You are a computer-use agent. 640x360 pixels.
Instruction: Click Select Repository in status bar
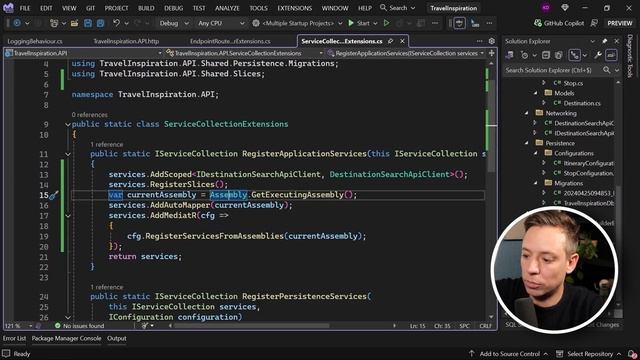pyautogui.click(x=590, y=354)
